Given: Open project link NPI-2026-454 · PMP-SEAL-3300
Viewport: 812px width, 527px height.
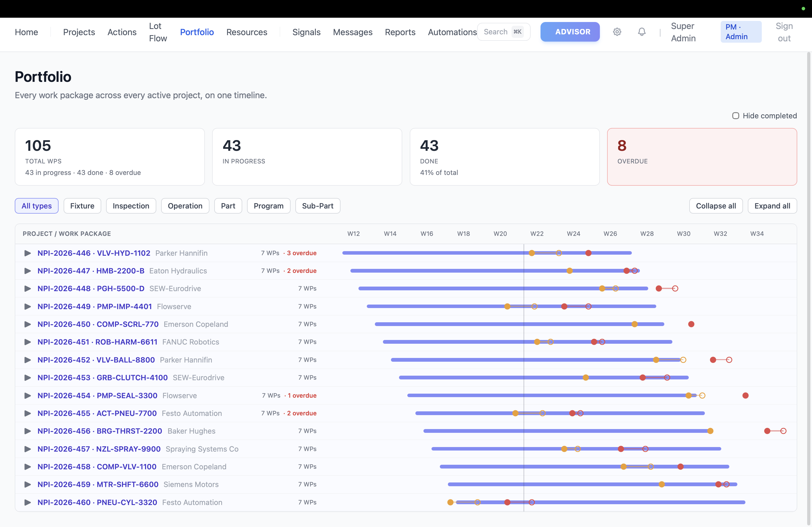Looking at the screenshot, I should point(97,396).
